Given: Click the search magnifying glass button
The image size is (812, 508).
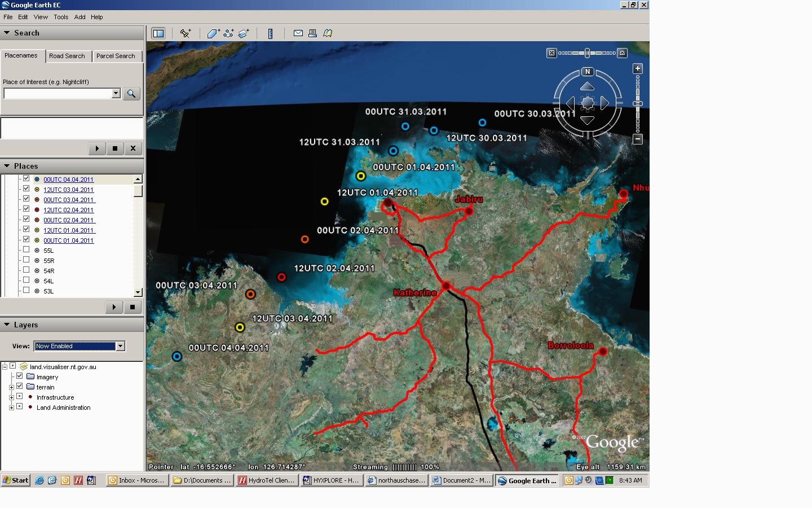Looking at the screenshot, I should tap(131, 94).
